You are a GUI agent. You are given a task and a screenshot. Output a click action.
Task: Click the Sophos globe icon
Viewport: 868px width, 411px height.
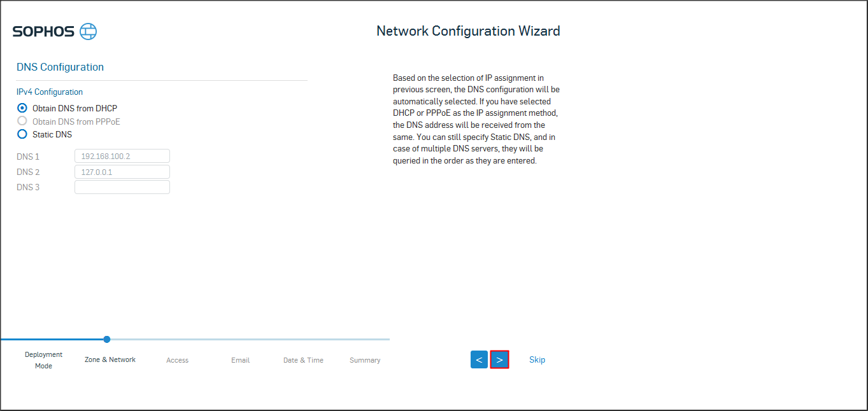89,32
